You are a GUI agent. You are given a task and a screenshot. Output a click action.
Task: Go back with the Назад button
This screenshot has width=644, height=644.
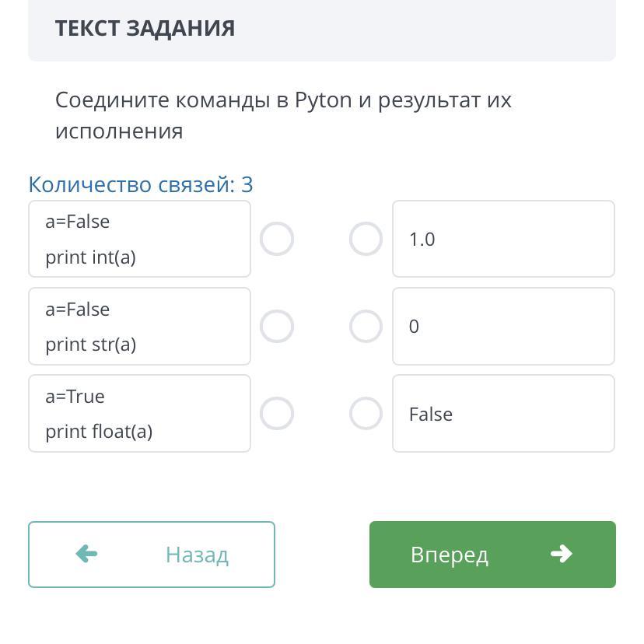point(152,555)
